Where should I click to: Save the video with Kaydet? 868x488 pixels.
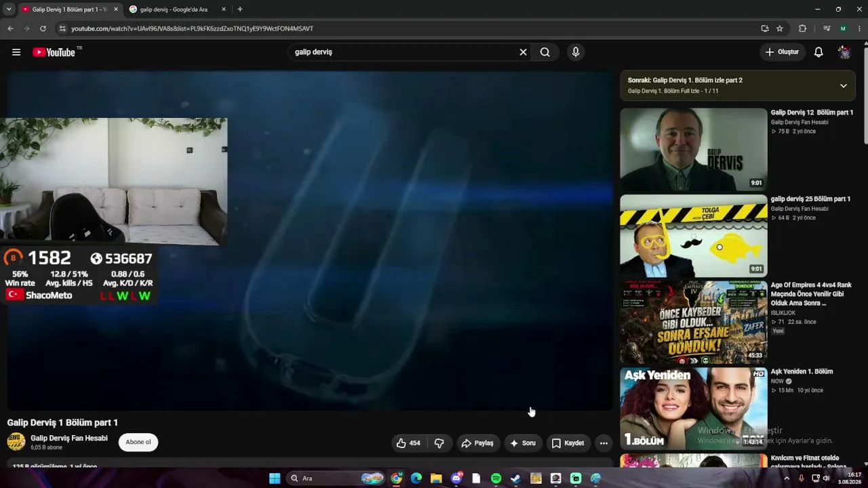pos(568,443)
